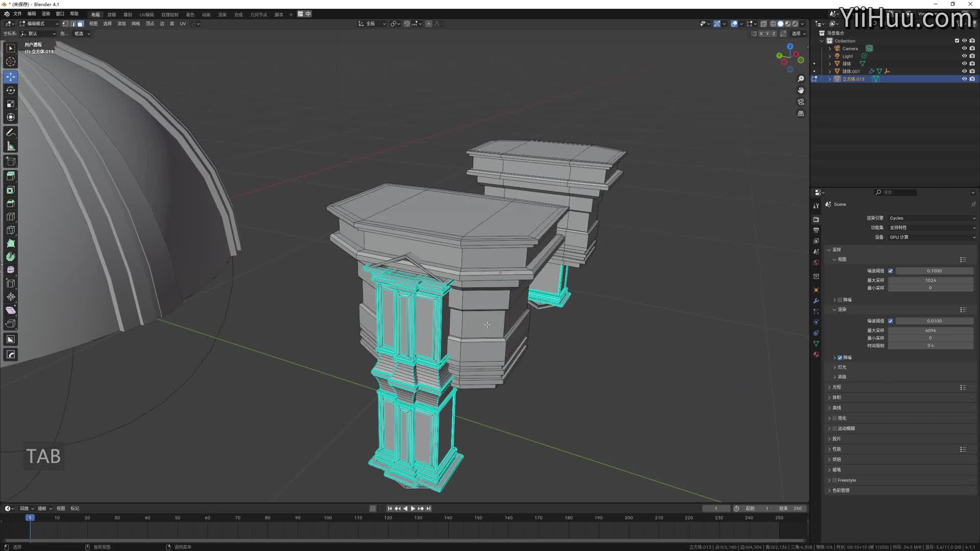Expand the 光程 light paths panel
This screenshot has width=980, height=551.
point(836,387)
